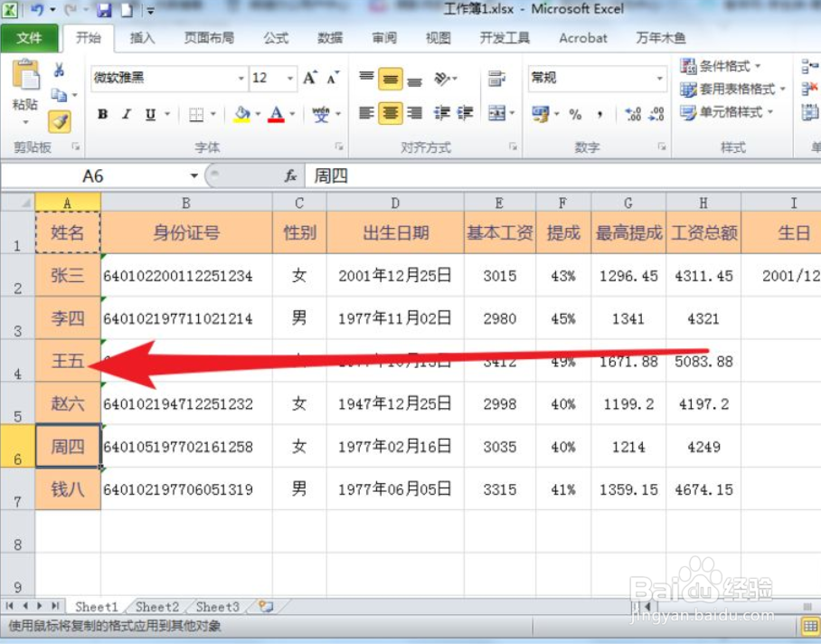Toggle Italic formatting

point(127,114)
